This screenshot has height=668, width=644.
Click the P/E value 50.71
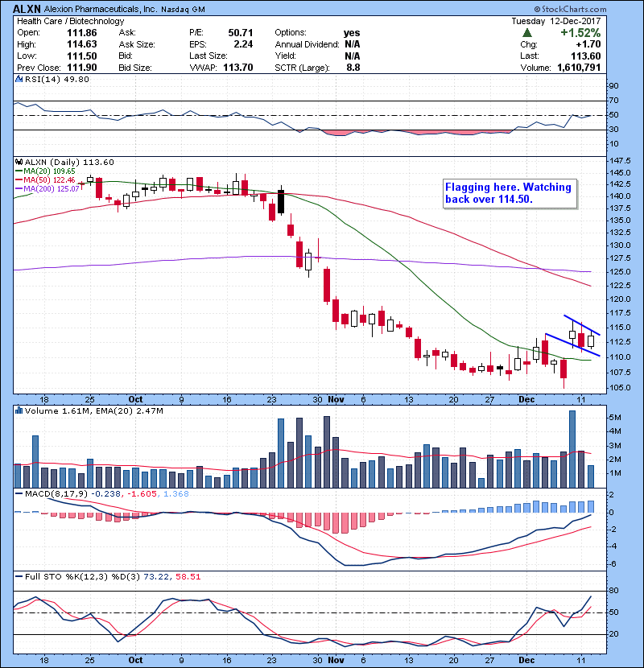(241, 33)
